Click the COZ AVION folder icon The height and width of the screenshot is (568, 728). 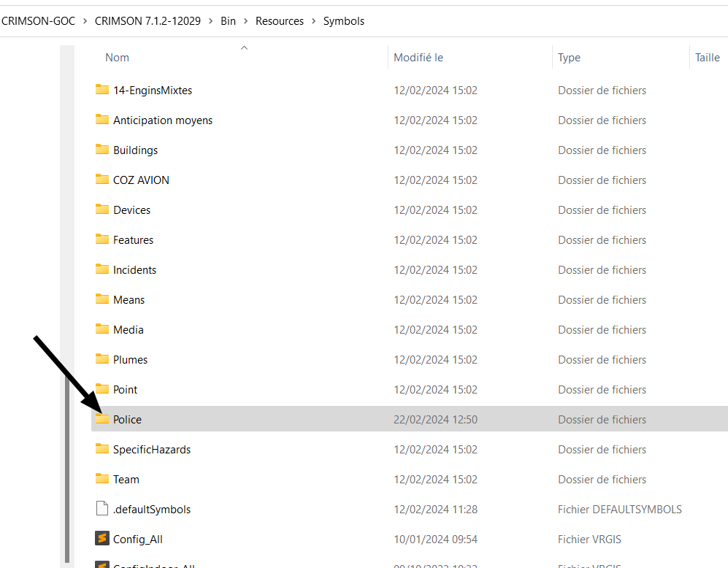102,180
